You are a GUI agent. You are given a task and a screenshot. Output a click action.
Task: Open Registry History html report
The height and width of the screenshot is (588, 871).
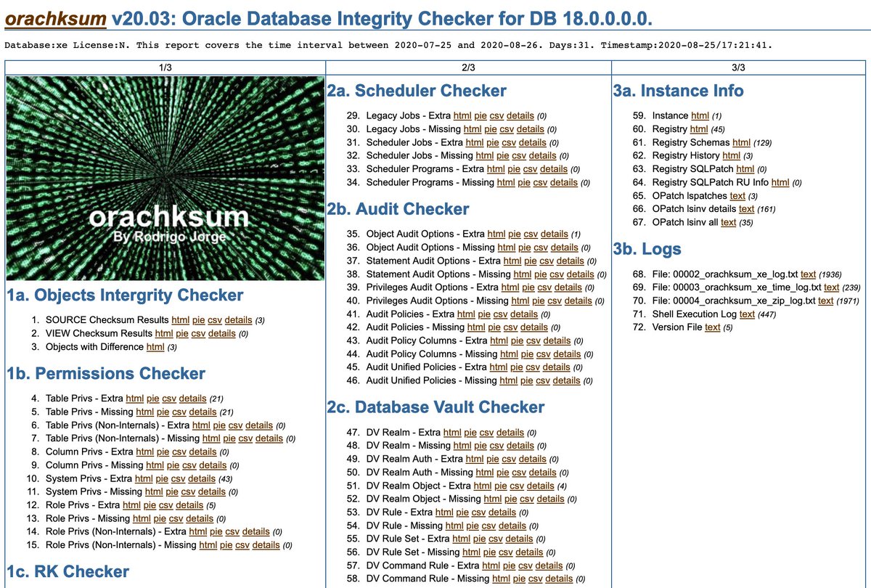point(732,155)
